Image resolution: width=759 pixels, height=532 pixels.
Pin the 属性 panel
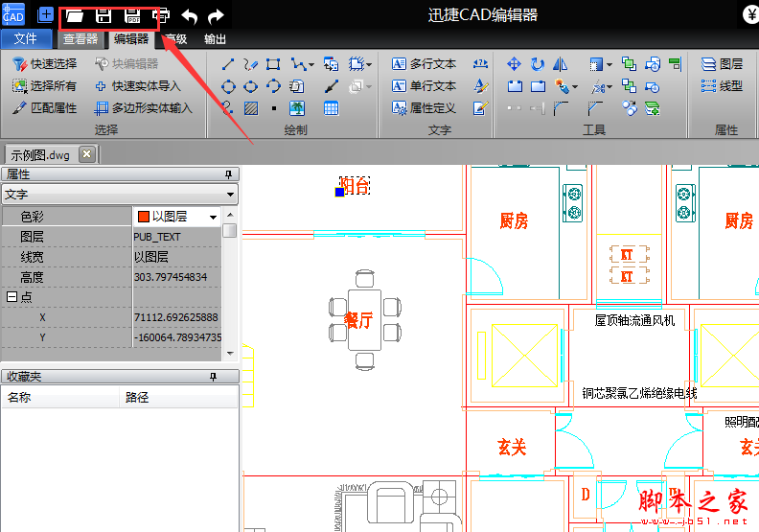coord(228,174)
